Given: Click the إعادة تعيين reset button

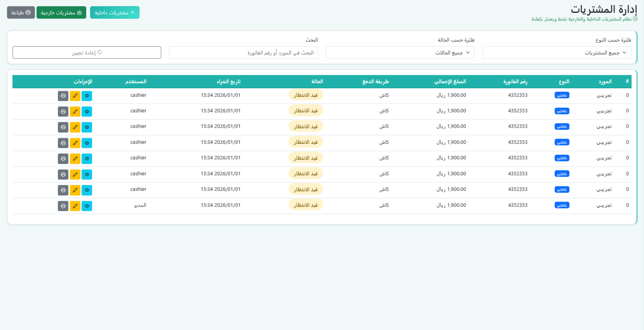Looking at the screenshot, I should click(x=87, y=53).
